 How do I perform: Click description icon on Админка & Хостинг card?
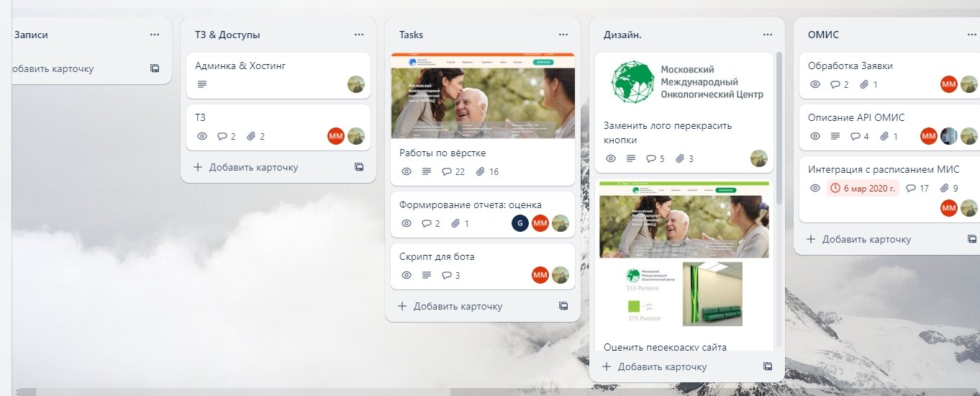click(x=201, y=84)
